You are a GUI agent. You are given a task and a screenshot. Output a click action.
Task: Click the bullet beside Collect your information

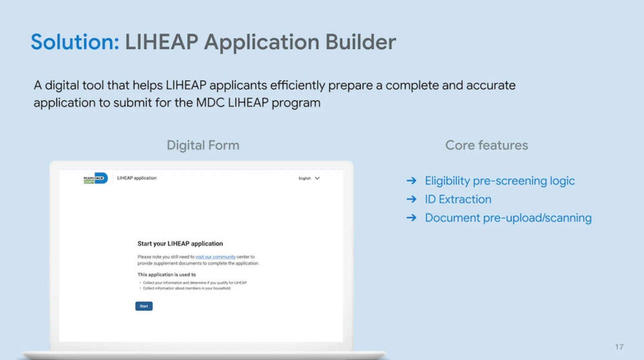click(x=140, y=282)
